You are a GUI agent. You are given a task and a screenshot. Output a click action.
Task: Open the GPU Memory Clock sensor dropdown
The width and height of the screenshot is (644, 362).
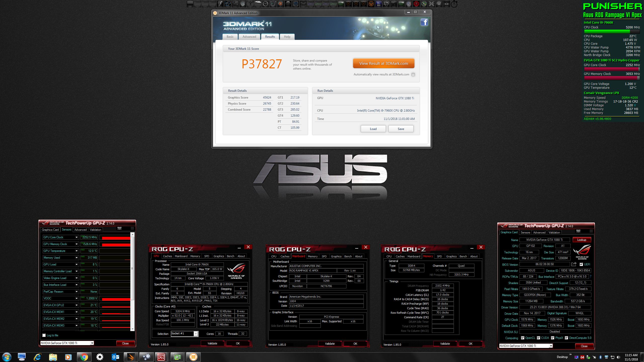click(x=76, y=244)
